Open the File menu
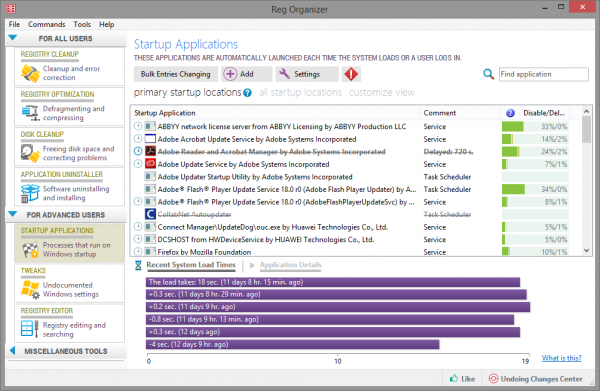This screenshot has height=391, width=600. pyautogui.click(x=15, y=24)
